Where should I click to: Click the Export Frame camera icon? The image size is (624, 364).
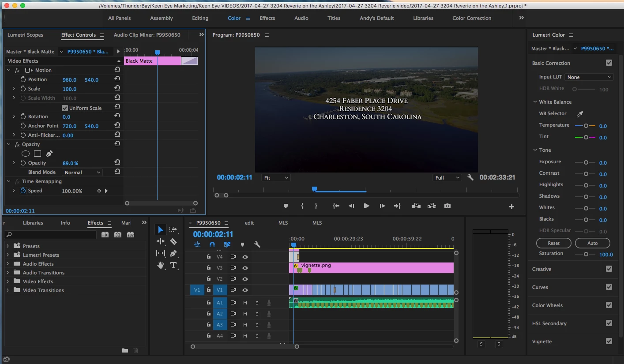tap(447, 206)
